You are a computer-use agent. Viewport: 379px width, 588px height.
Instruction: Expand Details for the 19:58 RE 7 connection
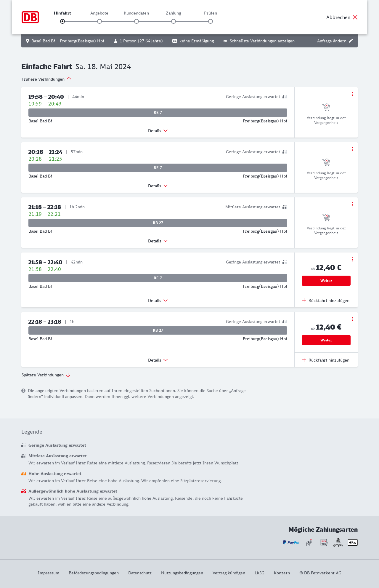pyautogui.click(x=158, y=131)
